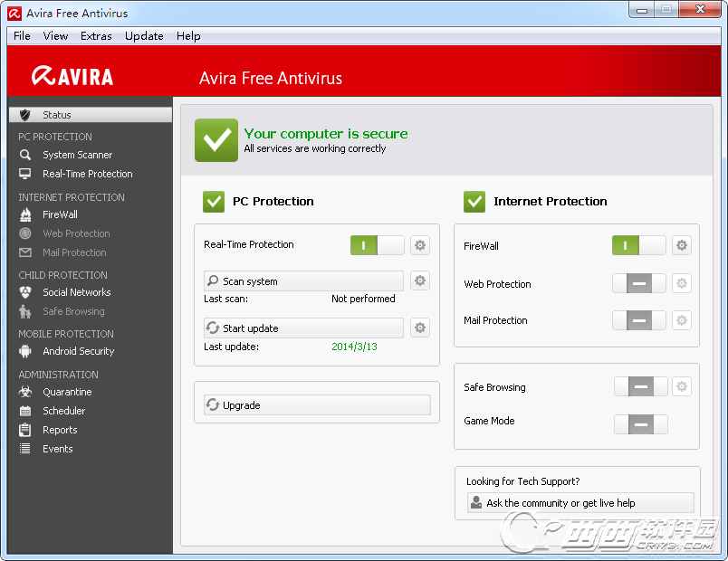Click the Internet Protection heading text
728x561 pixels.
(x=551, y=202)
